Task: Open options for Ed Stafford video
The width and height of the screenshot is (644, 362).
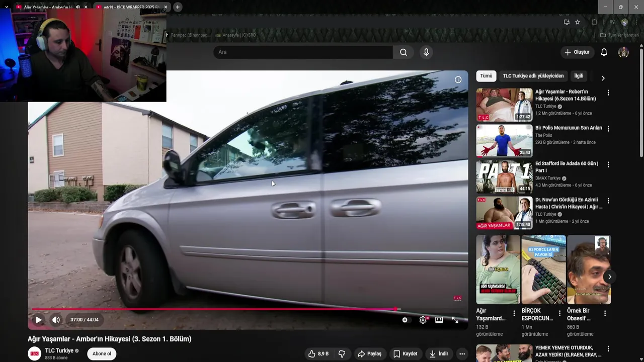Action: [x=608, y=164]
